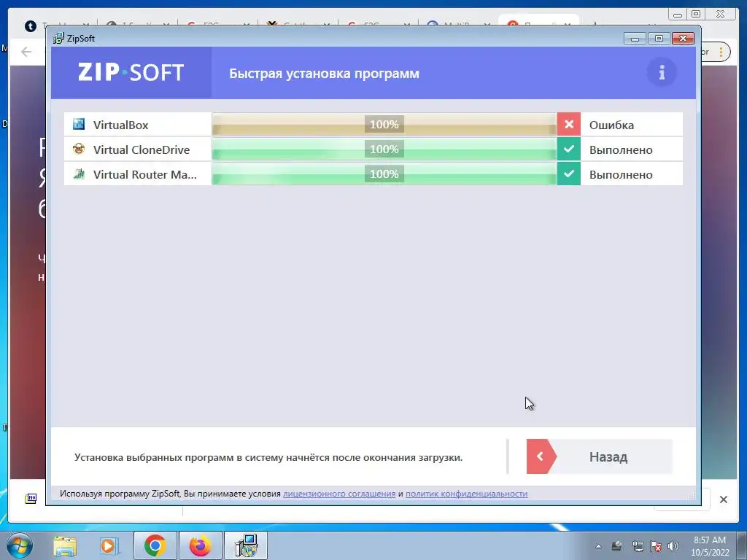Click the red error X next to VirtualBox
The height and width of the screenshot is (560, 747).
(x=569, y=124)
